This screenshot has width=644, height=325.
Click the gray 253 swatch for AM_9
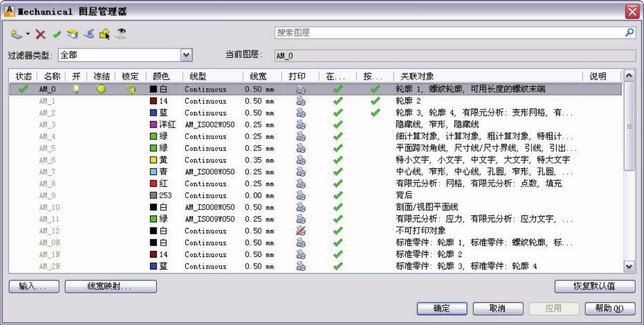click(153, 195)
